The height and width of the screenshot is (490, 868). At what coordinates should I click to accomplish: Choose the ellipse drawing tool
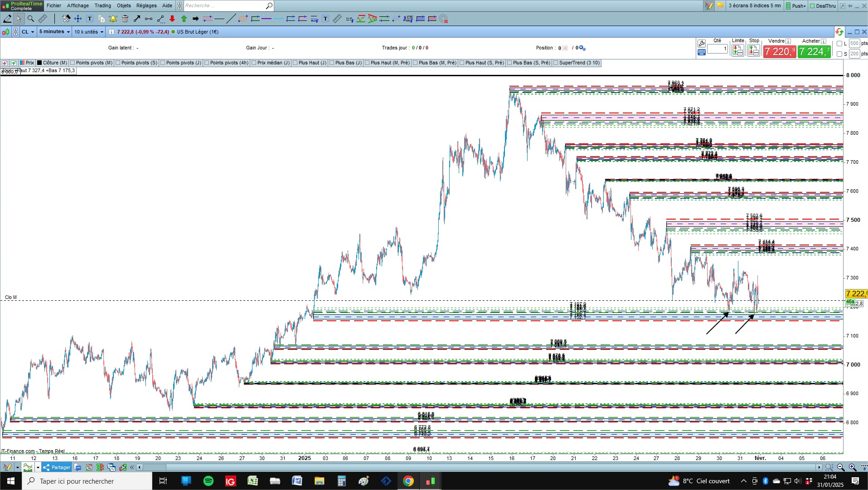[243, 19]
